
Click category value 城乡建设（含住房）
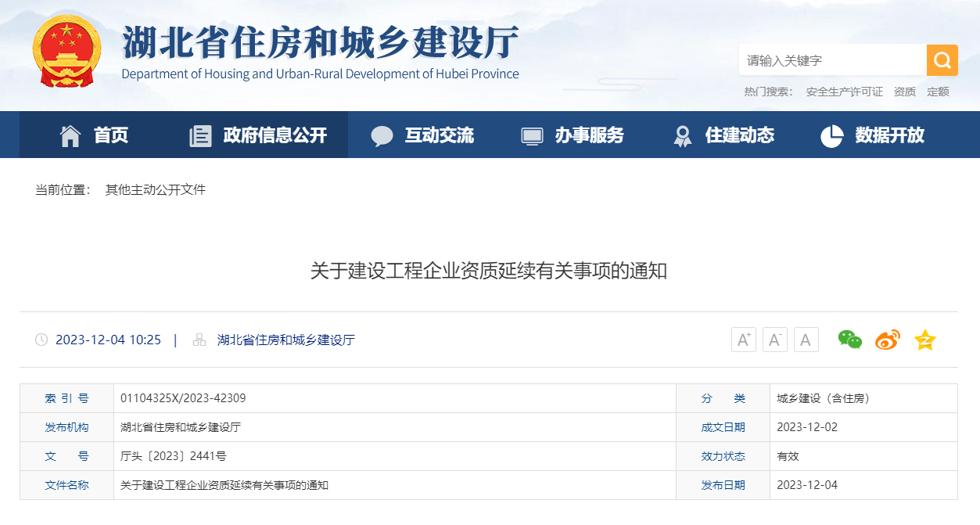[x=824, y=398]
